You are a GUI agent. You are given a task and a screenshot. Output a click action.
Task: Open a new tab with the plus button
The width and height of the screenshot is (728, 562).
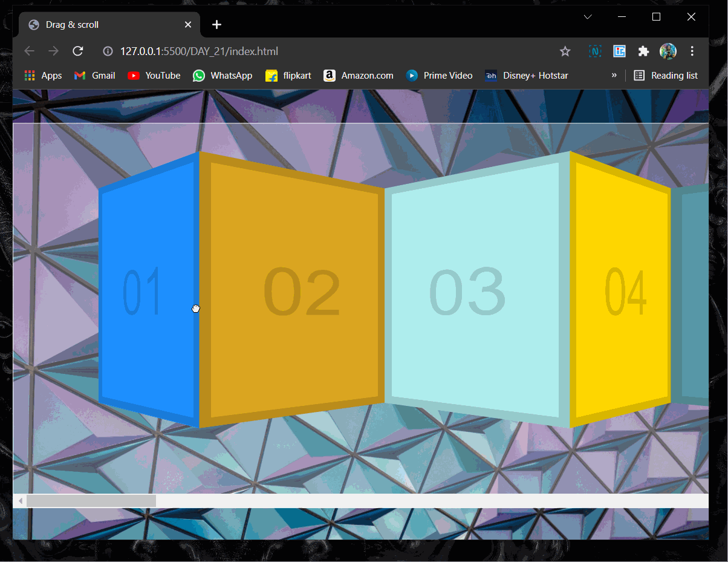tap(216, 25)
